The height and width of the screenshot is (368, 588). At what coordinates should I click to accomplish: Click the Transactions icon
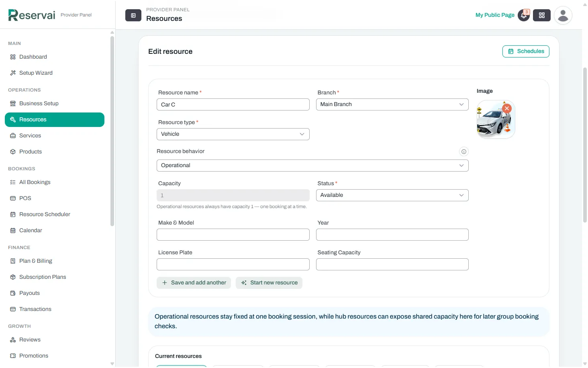13,309
